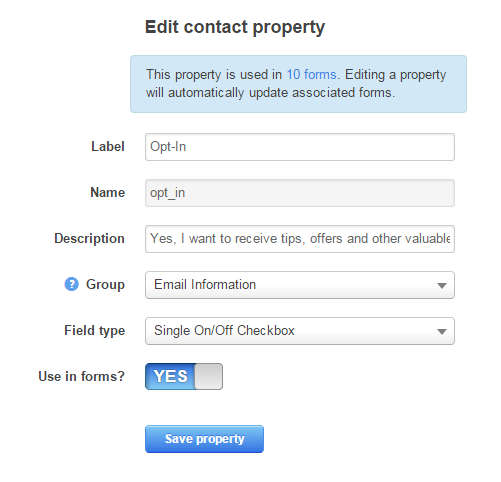
Task: Click the Group caption text
Action: tap(105, 284)
